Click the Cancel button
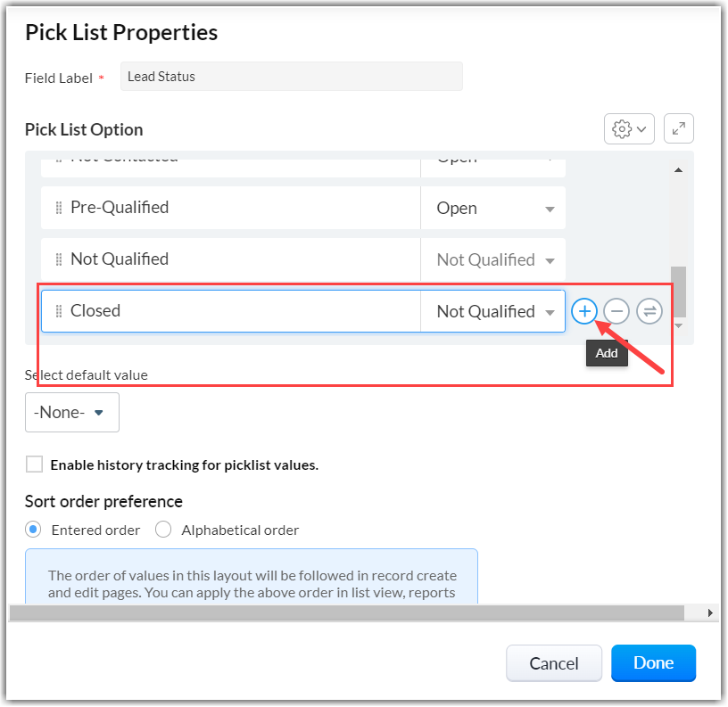 pyautogui.click(x=553, y=662)
